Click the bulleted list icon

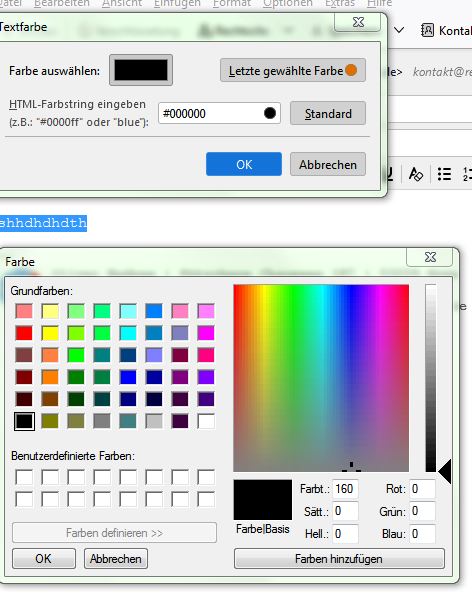[x=444, y=174]
